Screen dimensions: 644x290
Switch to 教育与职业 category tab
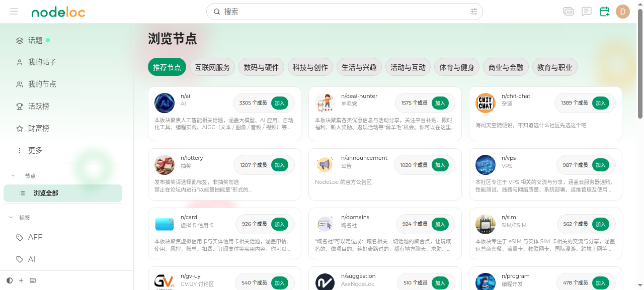(x=554, y=67)
